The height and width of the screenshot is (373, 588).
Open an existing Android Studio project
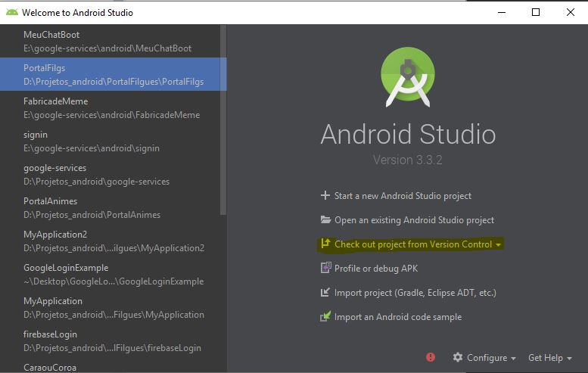[414, 220]
